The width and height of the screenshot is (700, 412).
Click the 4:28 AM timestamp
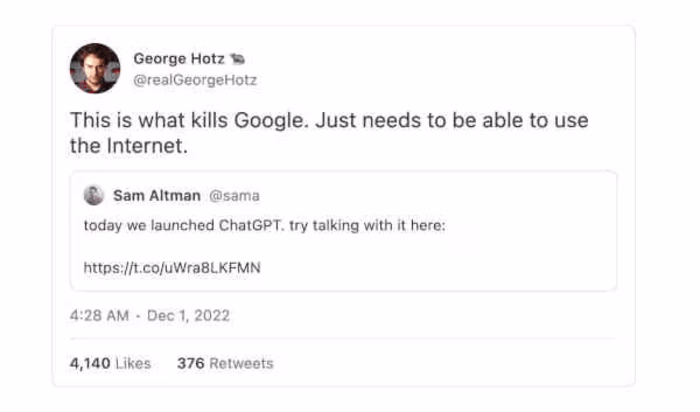(99, 316)
